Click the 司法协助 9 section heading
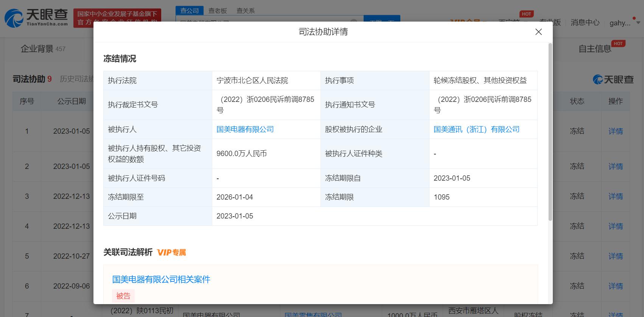This screenshot has height=317, width=644. tap(32, 79)
